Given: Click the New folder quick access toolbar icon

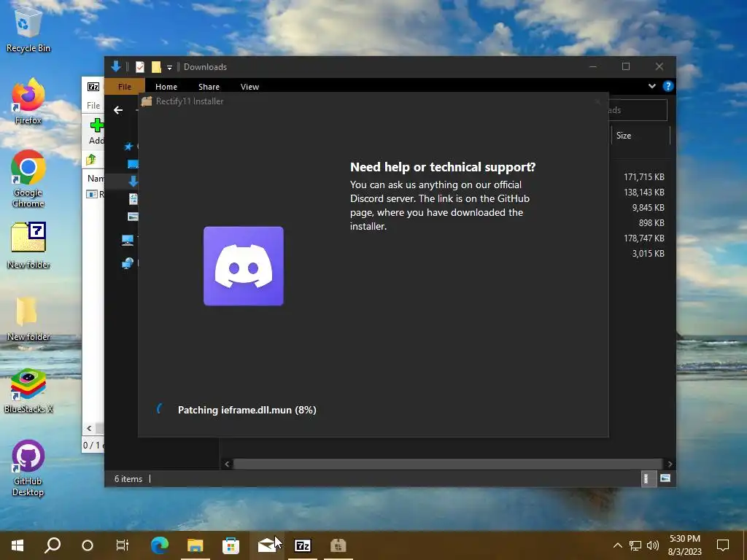Looking at the screenshot, I should (156, 67).
